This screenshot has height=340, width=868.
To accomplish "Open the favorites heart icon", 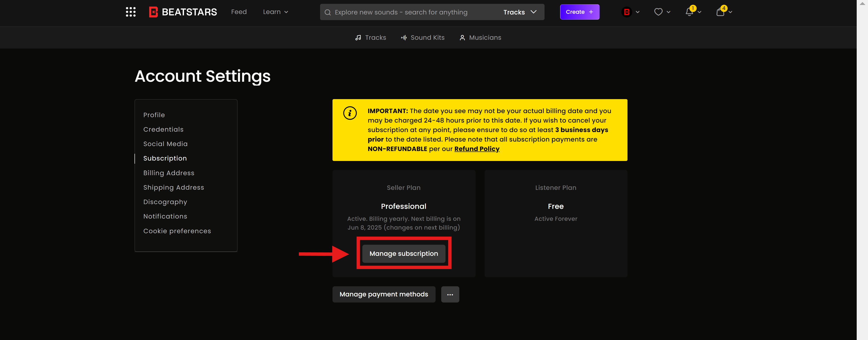I will (x=658, y=12).
